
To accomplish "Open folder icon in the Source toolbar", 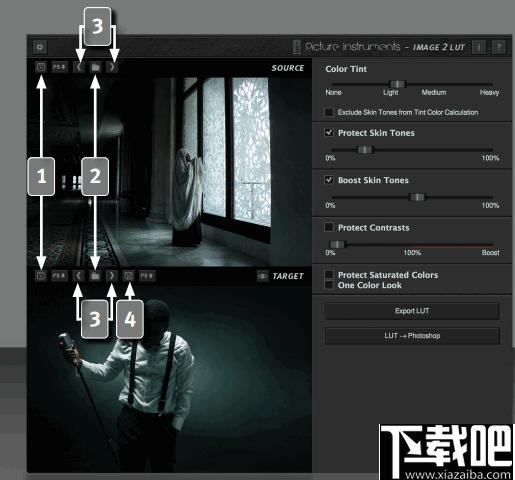I will click(x=95, y=67).
